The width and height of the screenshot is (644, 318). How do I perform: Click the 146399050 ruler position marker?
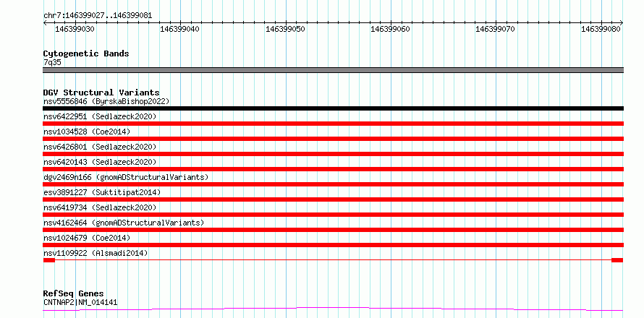click(x=285, y=29)
